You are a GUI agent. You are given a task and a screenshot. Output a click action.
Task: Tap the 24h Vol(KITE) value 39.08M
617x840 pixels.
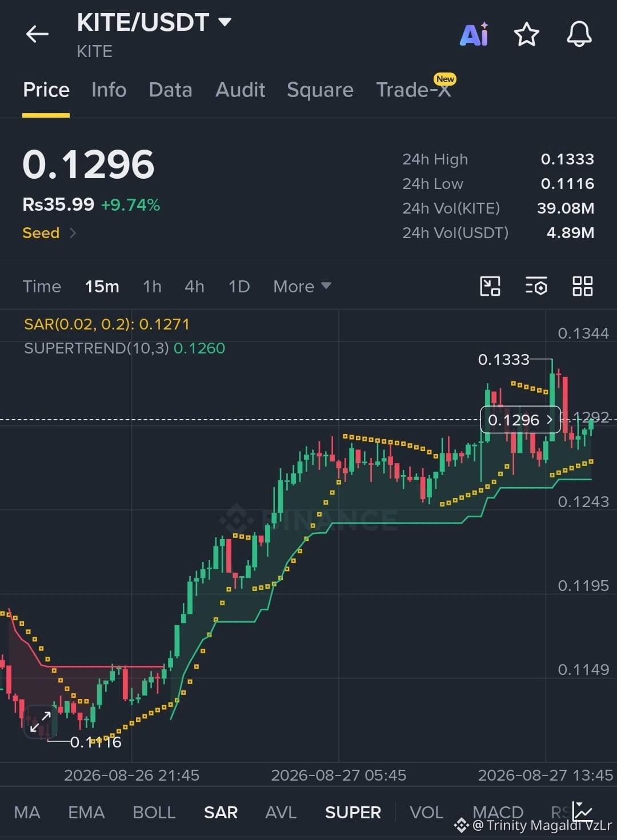(x=566, y=208)
